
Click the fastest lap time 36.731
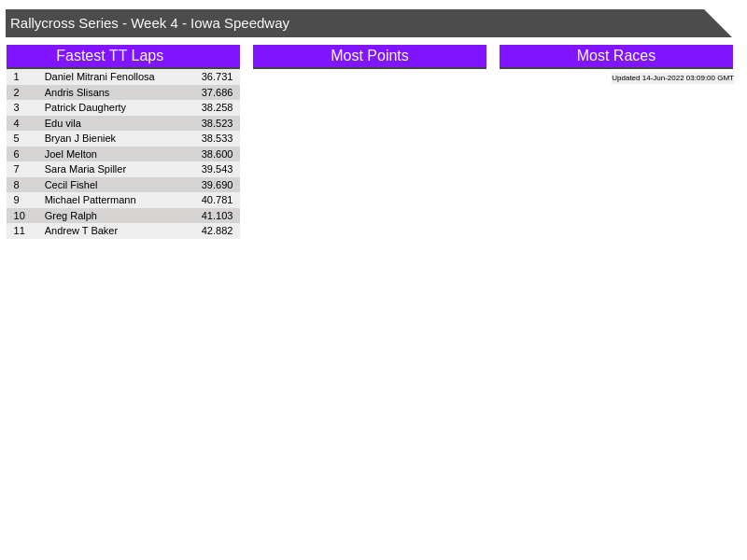click(217, 77)
